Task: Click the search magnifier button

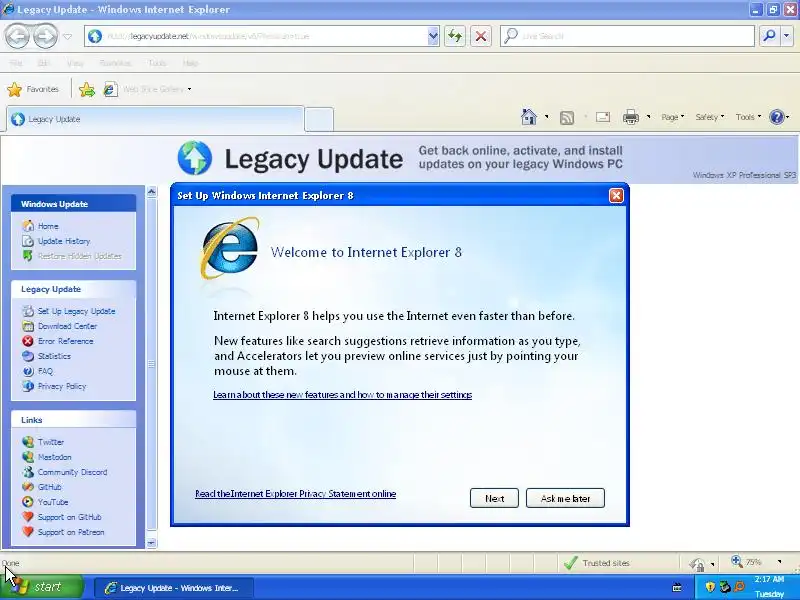Action: click(769, 36)
